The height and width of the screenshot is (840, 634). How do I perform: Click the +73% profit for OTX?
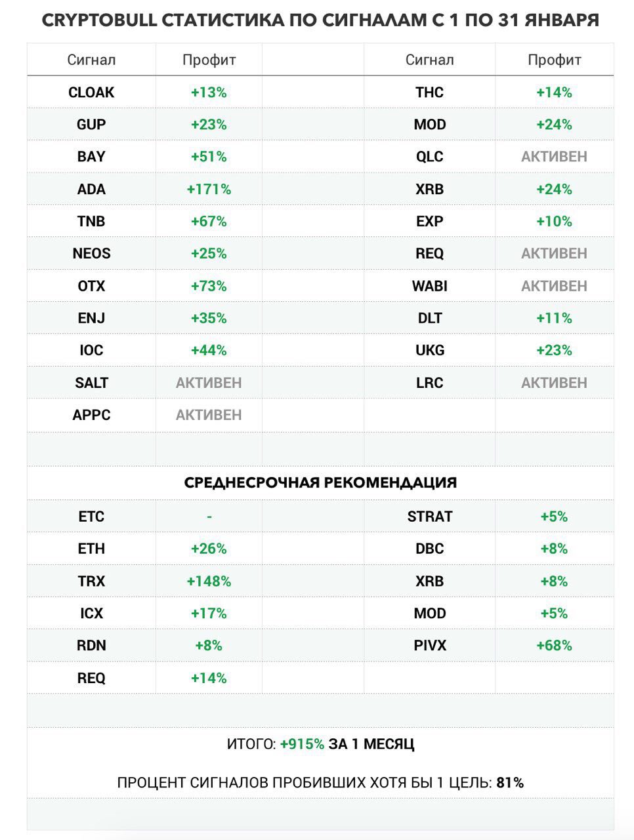point(209,286)
